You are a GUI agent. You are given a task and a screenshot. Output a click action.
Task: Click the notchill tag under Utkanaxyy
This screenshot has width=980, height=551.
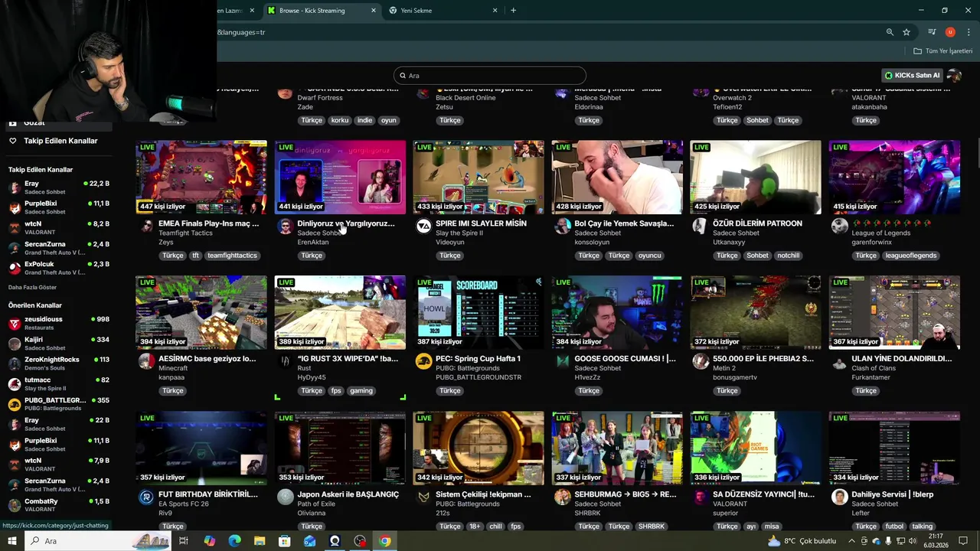[788, 256]
